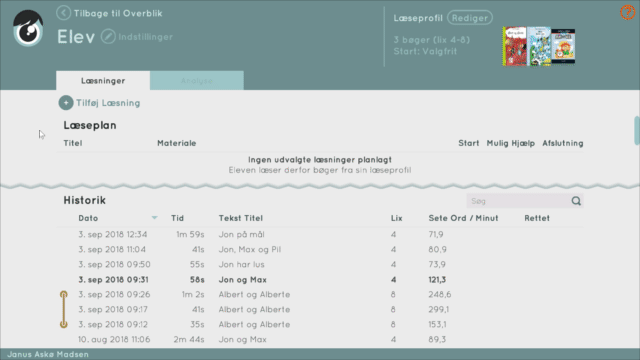640x360 pixels.
Task: Select the red book cover thumbnail
Action: coord(514,46)
